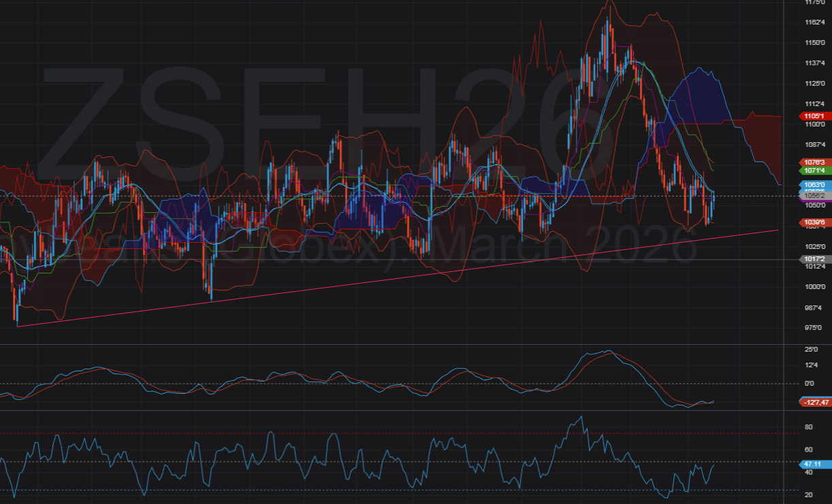This screenshot has width=832, height=504.
Task: Click the large blue Ichimoku cloud near 1125'0
Action: [697, 95]
